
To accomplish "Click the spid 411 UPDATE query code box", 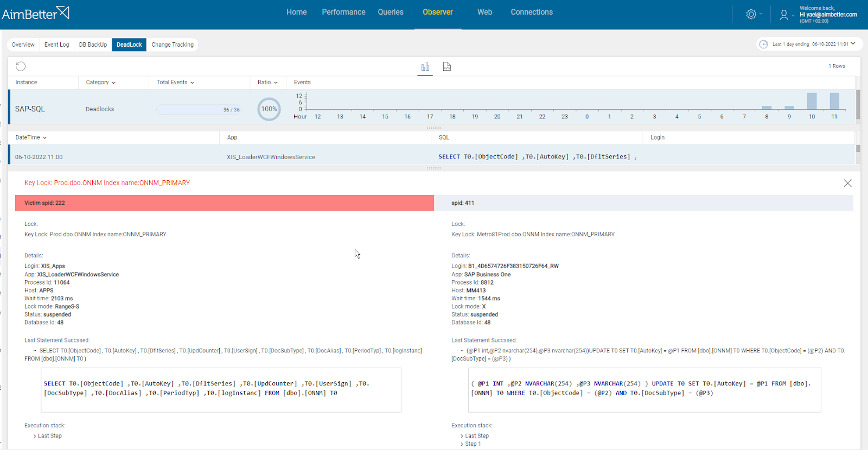I will [x=644, y=390].
